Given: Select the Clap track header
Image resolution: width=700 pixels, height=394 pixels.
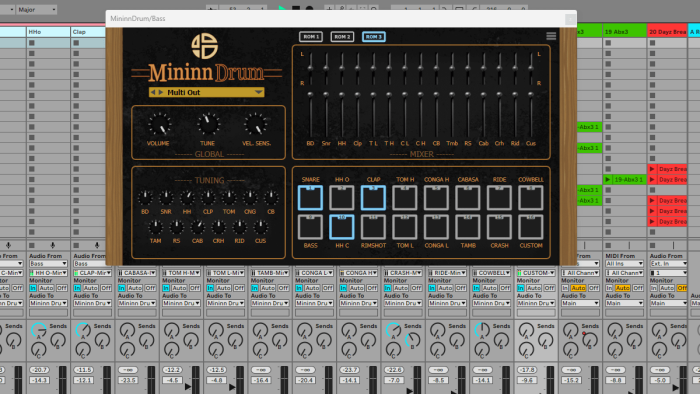Looking at the screenshot, I should coord(88,32).
